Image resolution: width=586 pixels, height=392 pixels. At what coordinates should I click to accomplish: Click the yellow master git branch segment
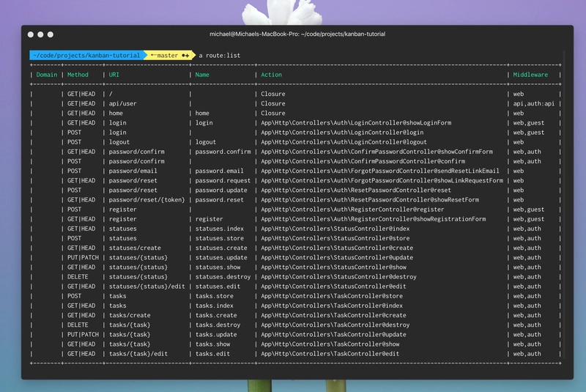[170, 55]
